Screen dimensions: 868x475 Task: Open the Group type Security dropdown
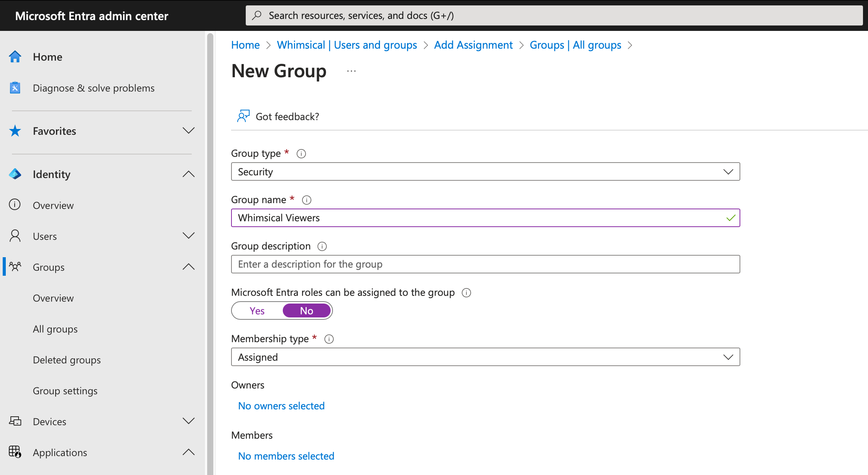[x=485, y=172]
